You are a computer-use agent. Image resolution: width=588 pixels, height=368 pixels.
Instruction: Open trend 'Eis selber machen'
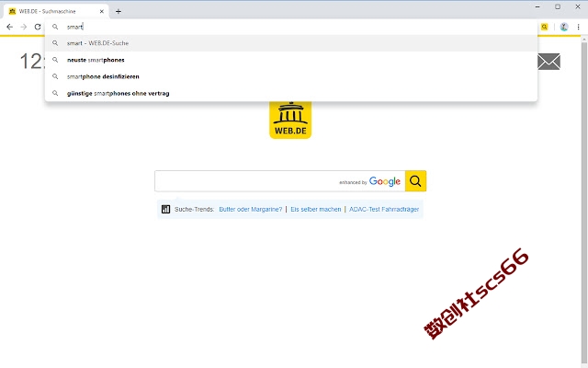tap(316, 209)
